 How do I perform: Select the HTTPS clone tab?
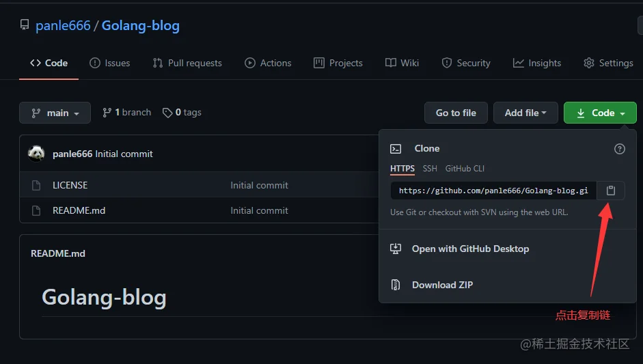coord(402,169)
